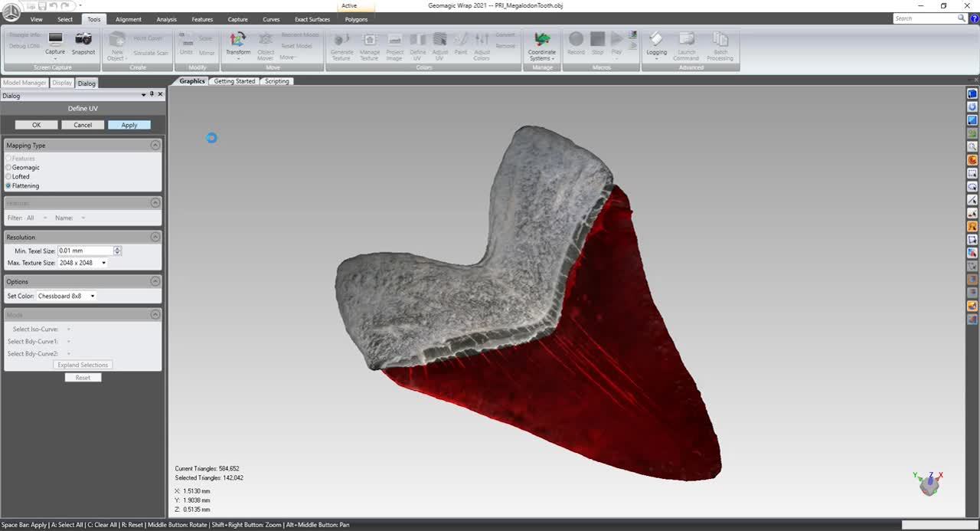Open the Max. Texture Size dropdown

[103, 263]
